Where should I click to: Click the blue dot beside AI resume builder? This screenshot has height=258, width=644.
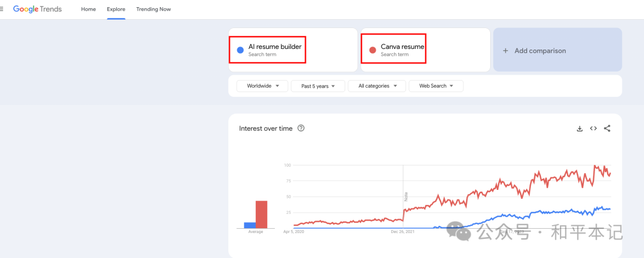(241, 50)
